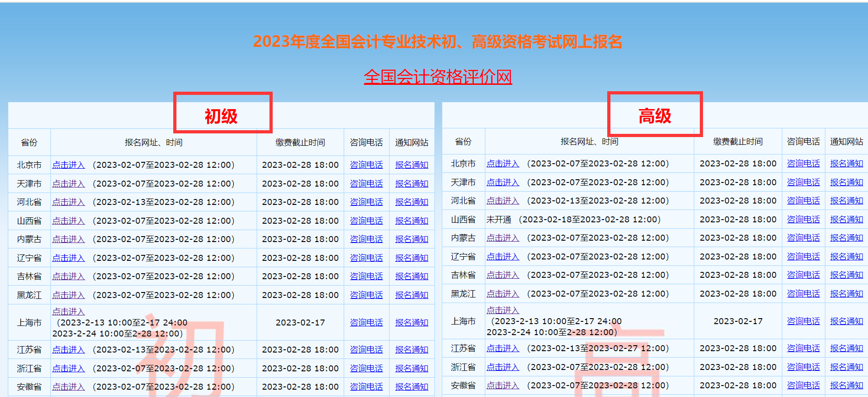Click the 缴费截止时间 header in 初级 table
Image resolution: width=868 pixels, height=397 pixels.
300,143
